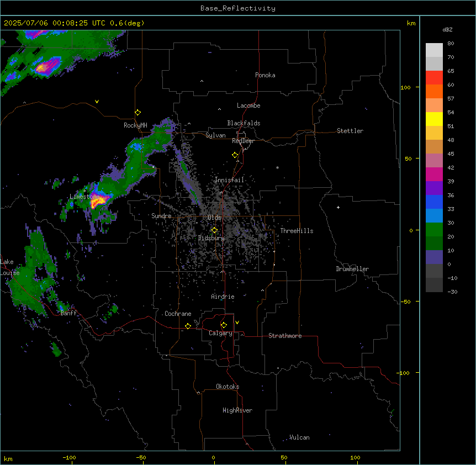Click the ThreeHills label
Screen dimensions: 476x465
pos(297,231)
